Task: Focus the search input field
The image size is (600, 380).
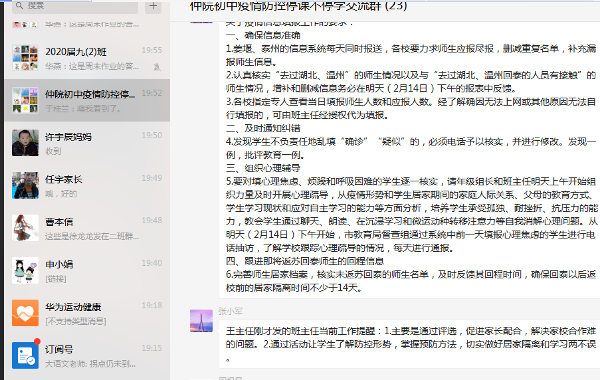Action: click(x=75, y=6)
